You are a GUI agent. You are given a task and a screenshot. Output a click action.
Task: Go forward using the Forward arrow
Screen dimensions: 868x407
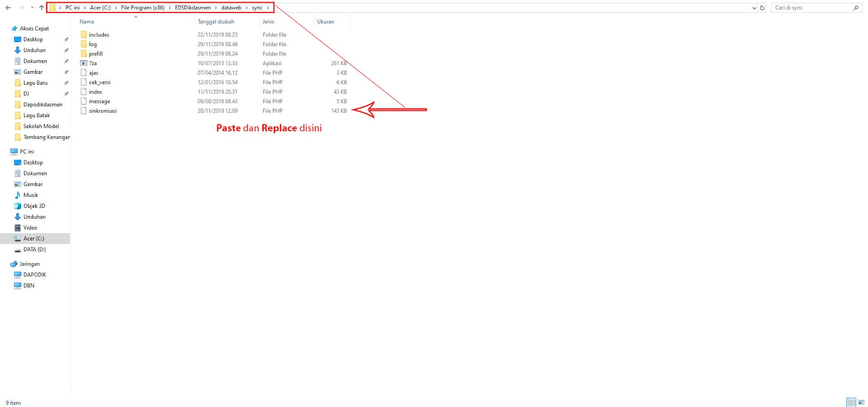coord(21,8)
